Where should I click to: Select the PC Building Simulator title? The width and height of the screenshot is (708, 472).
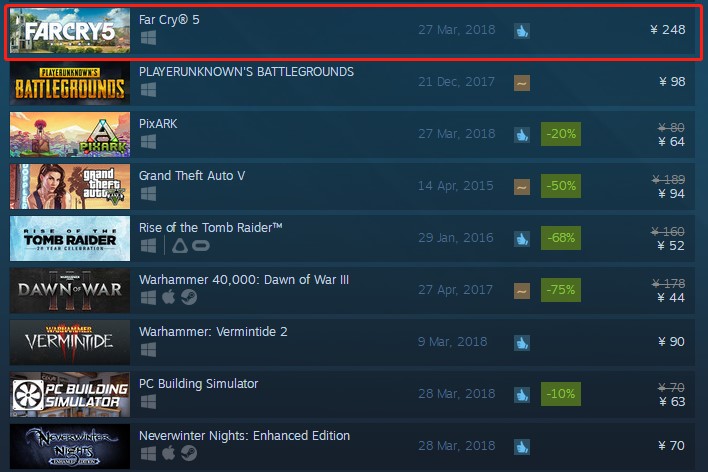click(x=199, y=384)
